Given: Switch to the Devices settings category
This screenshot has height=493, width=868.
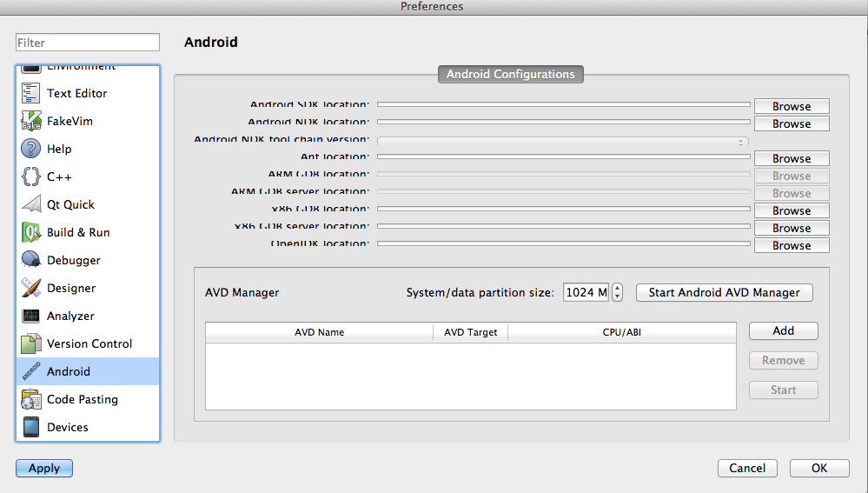Looking at the screenshot, I should pos(67,427).
